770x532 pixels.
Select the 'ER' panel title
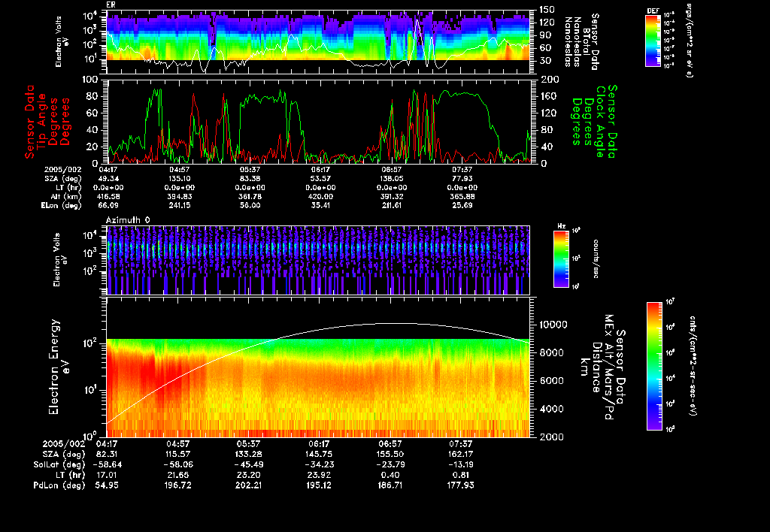click(110, 5)
